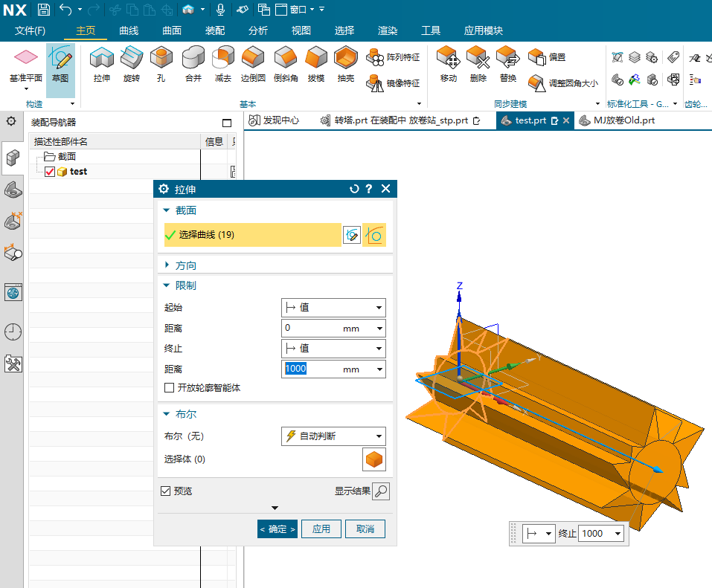The width and height of the screenshot is (712, 588).
Task: Toggle the test component red checkbox
Action: 50,172
